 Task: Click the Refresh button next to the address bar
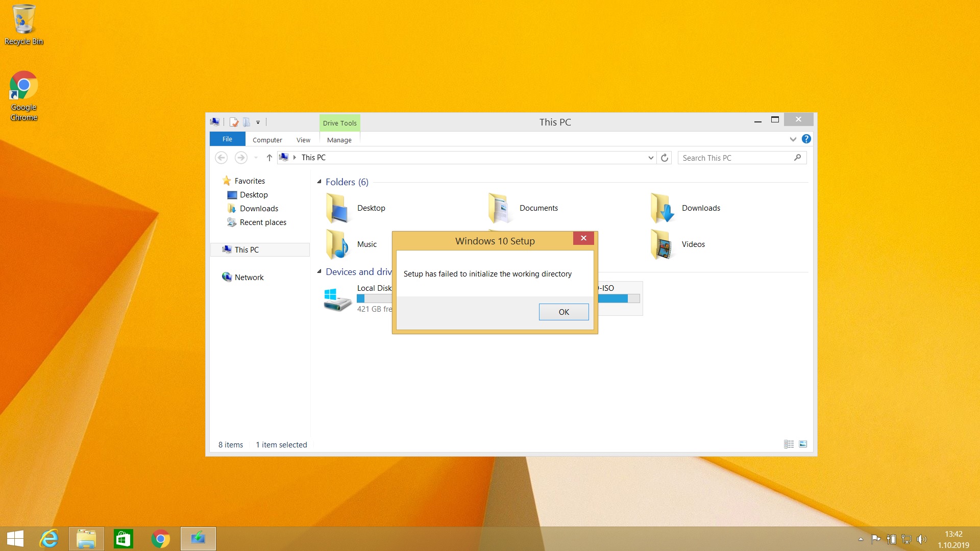pos(664,158)
